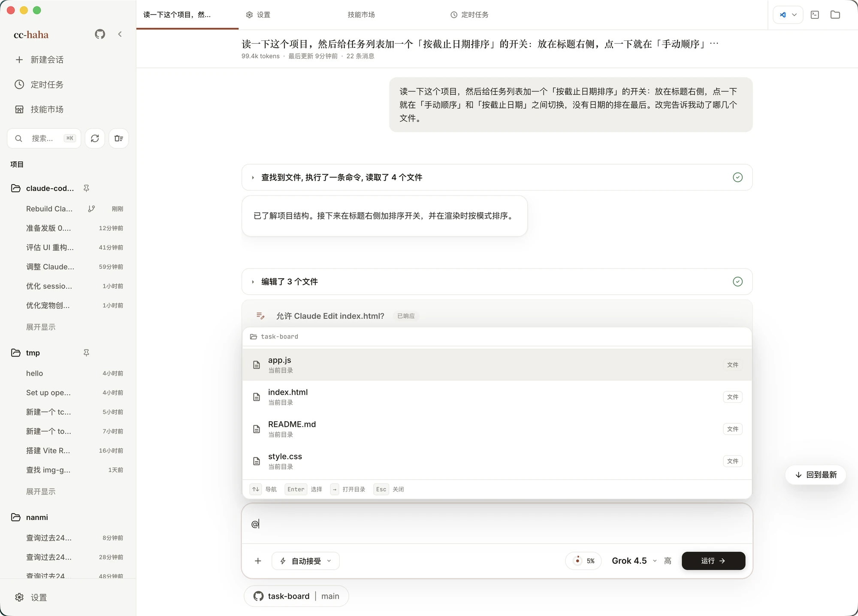
Task: Pin the tmp project
Action: click(86, 353)
